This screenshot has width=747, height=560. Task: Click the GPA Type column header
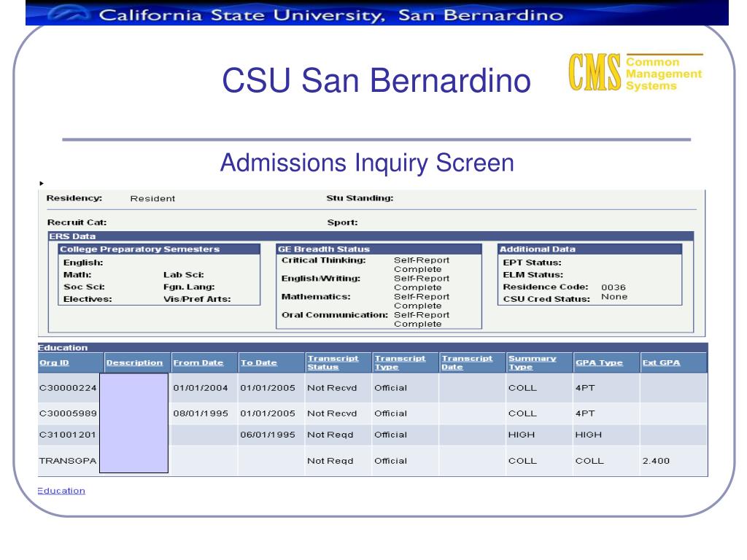point(599,363)
